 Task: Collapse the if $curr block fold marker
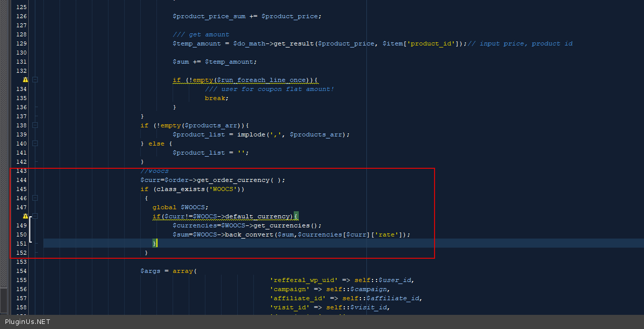[x=35, y=216]
